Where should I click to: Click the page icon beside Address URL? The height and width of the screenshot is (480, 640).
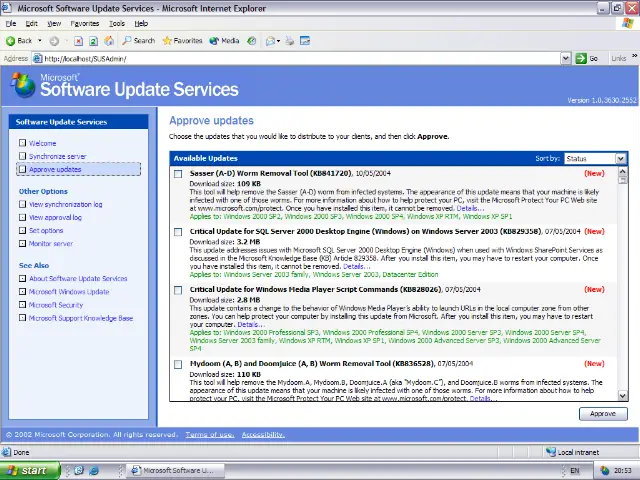coord(38,58)
